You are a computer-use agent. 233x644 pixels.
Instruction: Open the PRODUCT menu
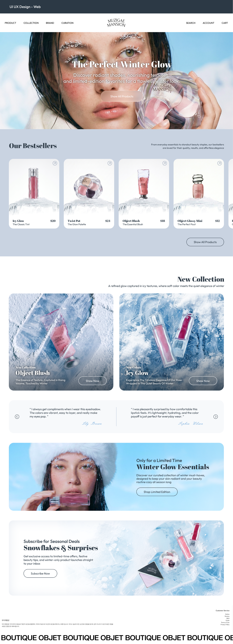tap(10, 23)
